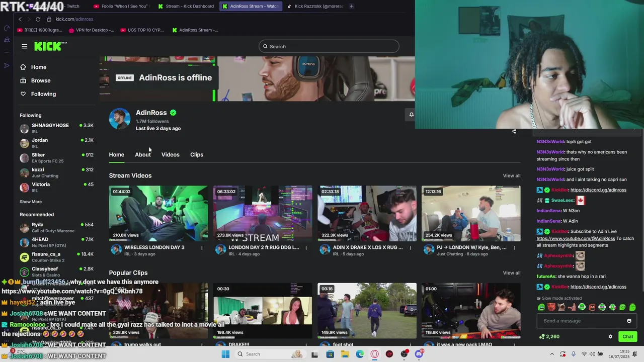Click the volume icon in system tray
This screenshot has width=644, height=362.
(x=593, y=354)
